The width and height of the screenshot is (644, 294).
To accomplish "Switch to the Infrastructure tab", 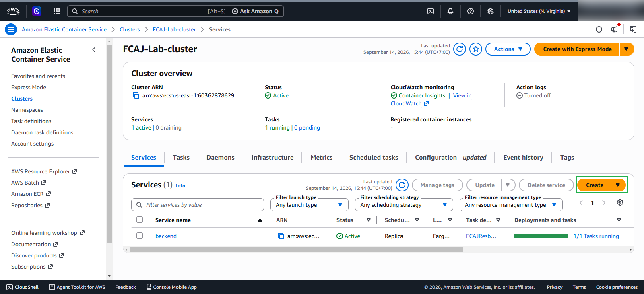I will 272,158.
